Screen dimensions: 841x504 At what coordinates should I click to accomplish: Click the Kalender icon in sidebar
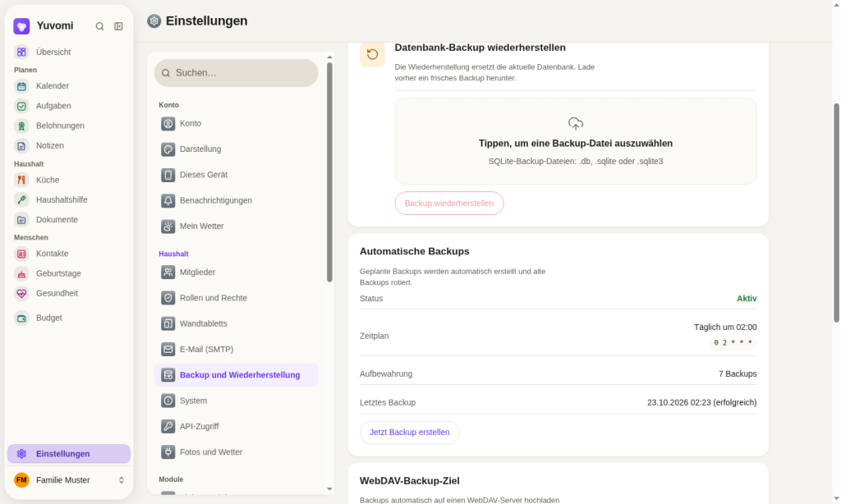[x=21, y=86]
